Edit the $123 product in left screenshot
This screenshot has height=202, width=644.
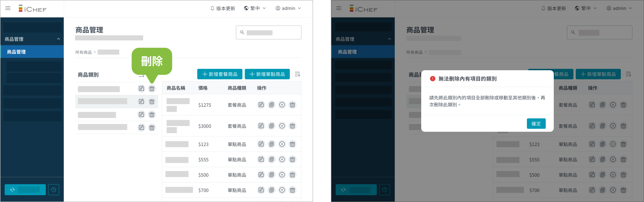click(x=261, y=144)
